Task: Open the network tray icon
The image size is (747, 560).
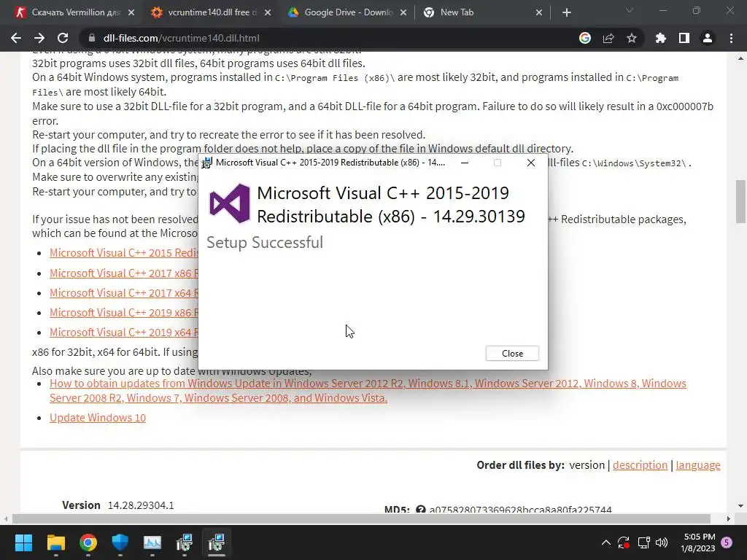Action: pyautogui.click(x=643, y=542)
